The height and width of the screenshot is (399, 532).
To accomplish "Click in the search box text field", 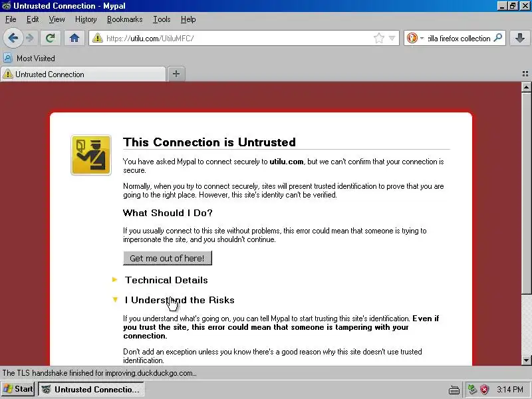I will 459,38.
